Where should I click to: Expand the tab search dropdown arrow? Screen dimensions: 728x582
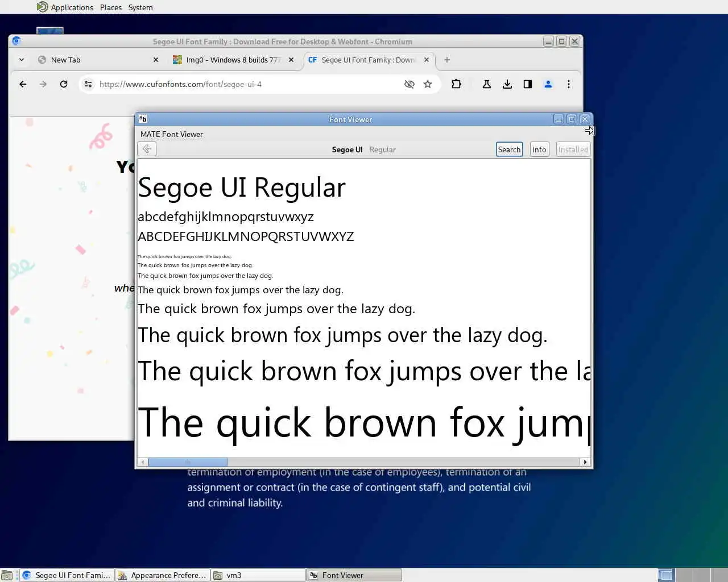[x=21, y=60]
